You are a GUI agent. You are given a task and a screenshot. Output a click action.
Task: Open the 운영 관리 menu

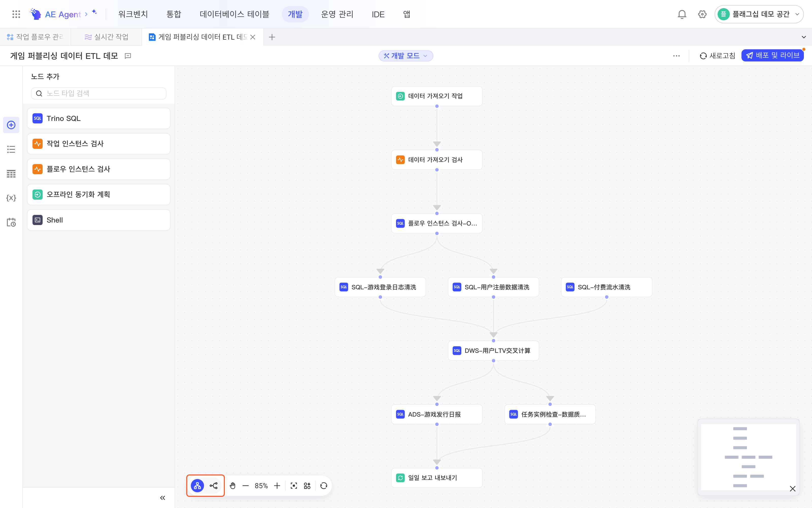point(337,14)
